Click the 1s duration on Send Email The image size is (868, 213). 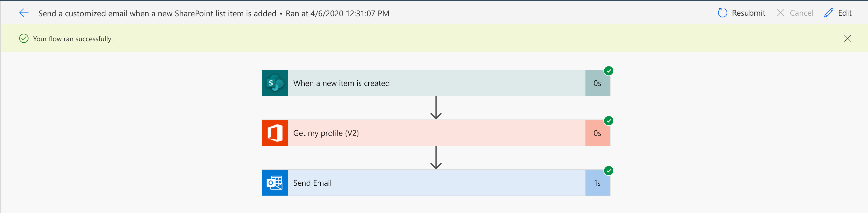pos(597,183)
